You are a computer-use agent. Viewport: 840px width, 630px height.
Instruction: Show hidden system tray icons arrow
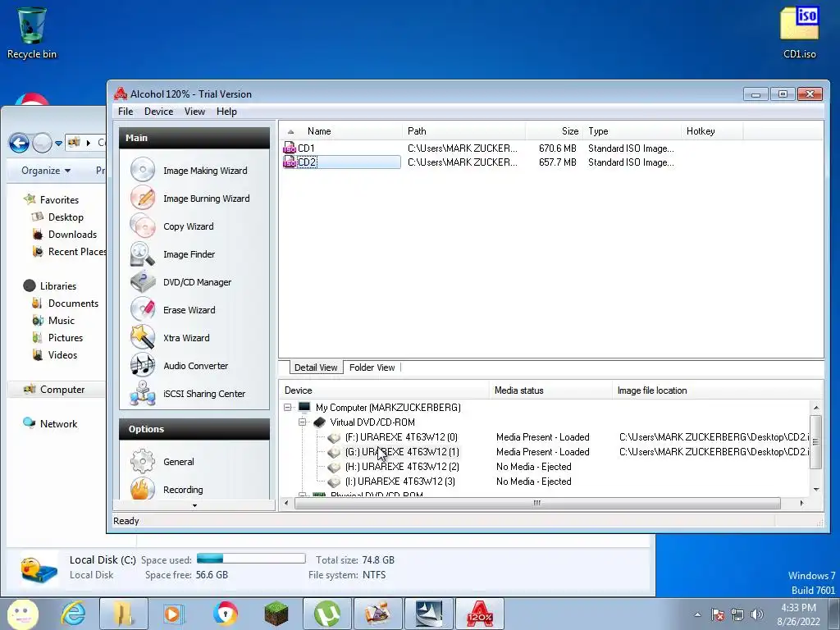pos(697,614)
